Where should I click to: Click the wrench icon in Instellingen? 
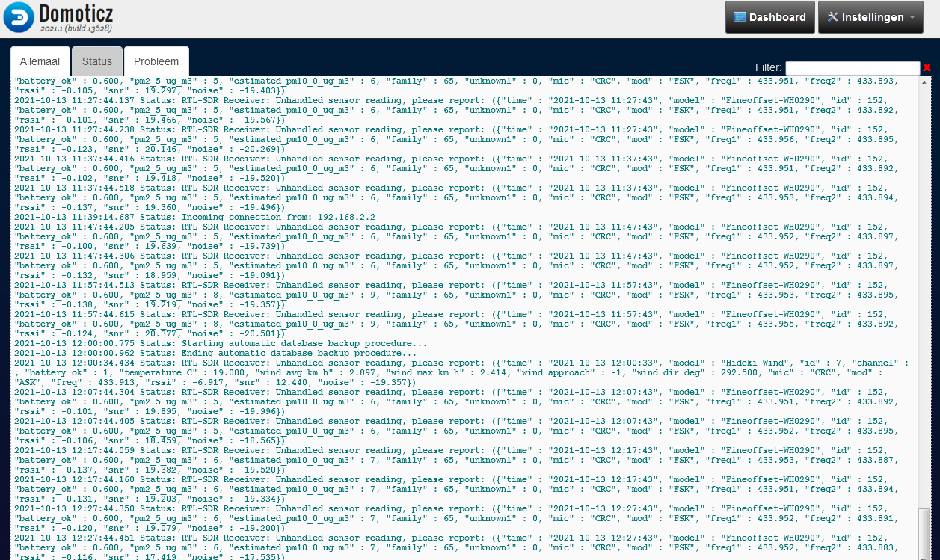click(832, 17)
